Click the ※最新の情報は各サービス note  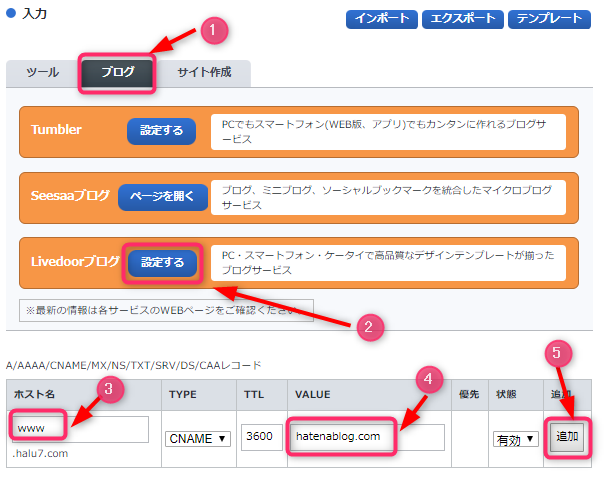pyautogui.click(x=166, y=310)
